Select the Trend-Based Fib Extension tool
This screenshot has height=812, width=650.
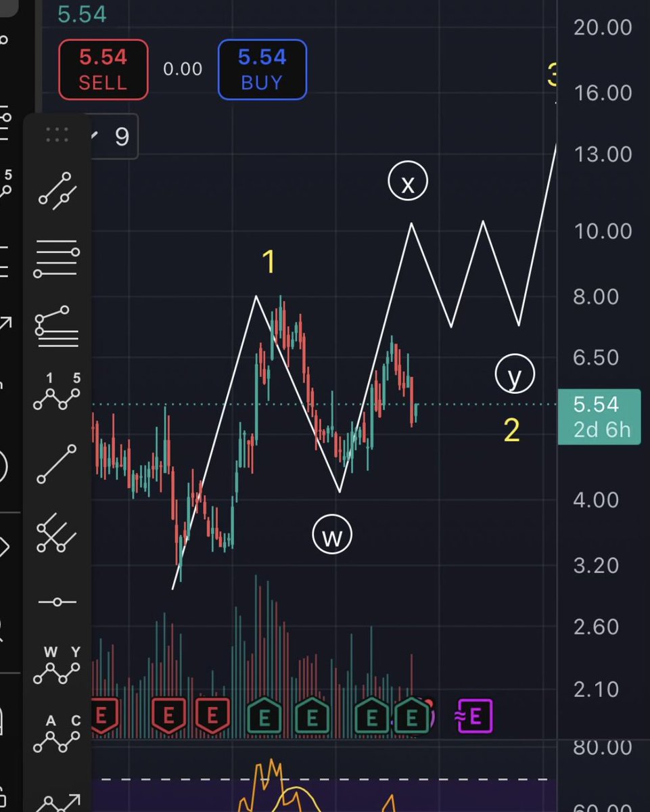click(57, 326)
